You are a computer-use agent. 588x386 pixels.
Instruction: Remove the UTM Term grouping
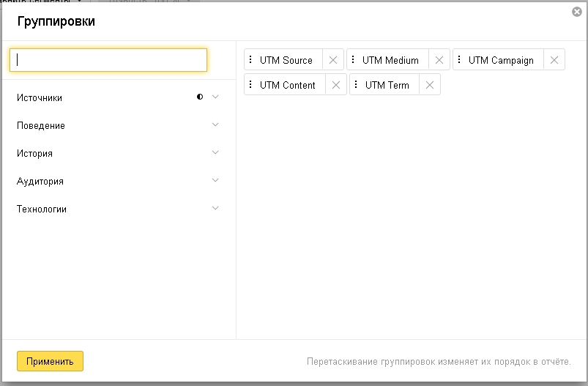[430, 86]
